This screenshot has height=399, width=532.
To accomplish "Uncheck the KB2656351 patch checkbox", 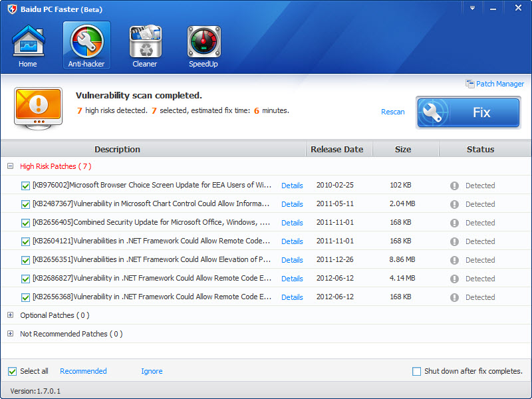I will [x=25, y=260].
